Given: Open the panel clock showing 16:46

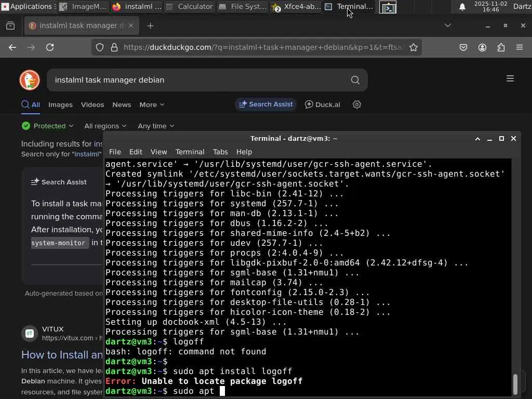Looking at the screenshot, I should pyautogui.click(x=490, y=6).
